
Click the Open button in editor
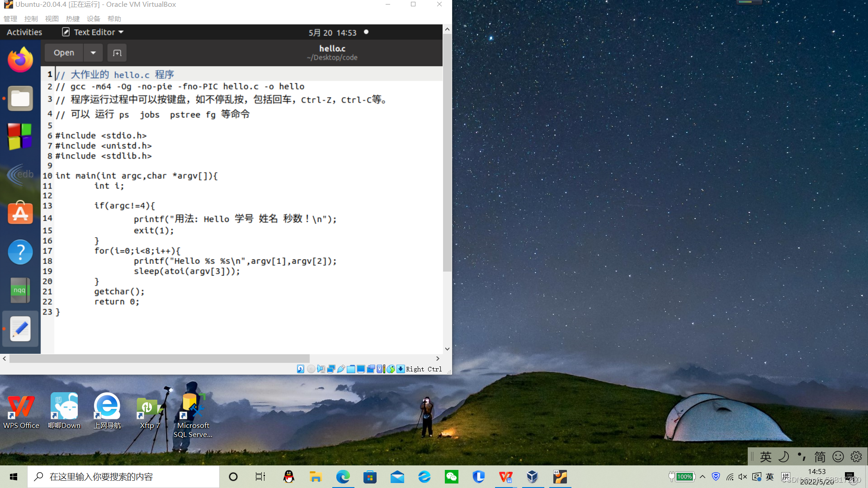64,53
